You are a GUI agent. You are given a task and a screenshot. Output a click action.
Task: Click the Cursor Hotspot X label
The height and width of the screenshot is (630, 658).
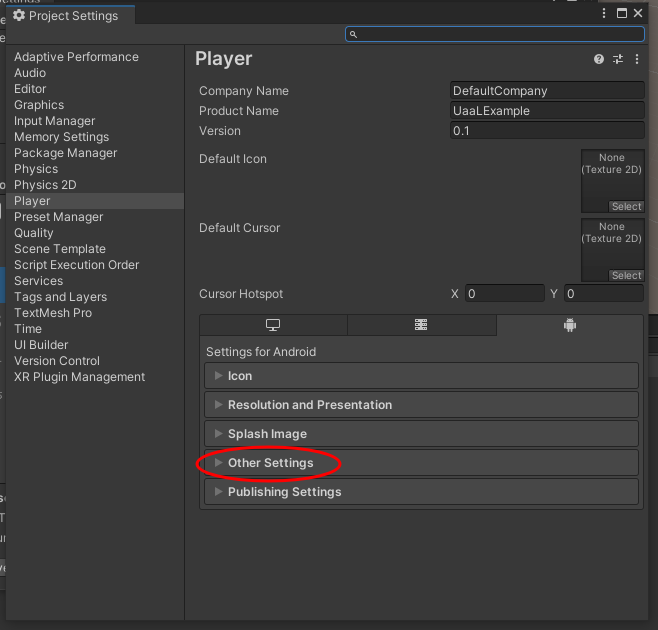pos(455,294)
